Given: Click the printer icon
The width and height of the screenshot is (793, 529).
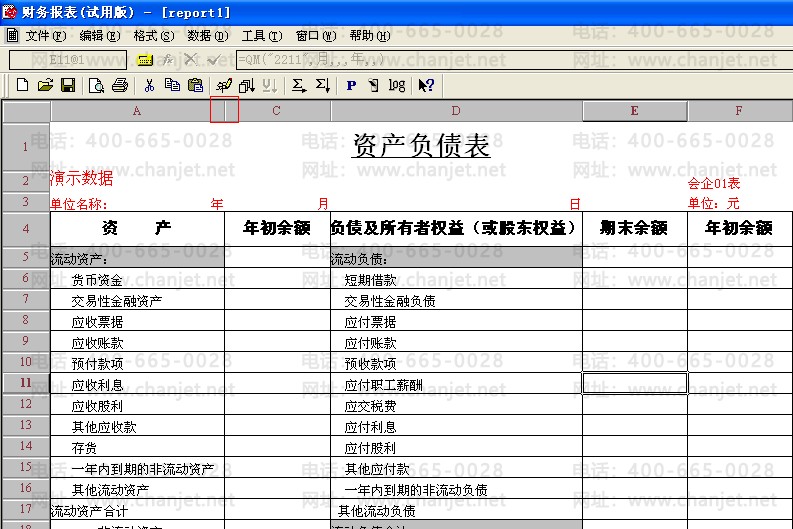Looking at the screenshot, I should [x=120, y=85].
